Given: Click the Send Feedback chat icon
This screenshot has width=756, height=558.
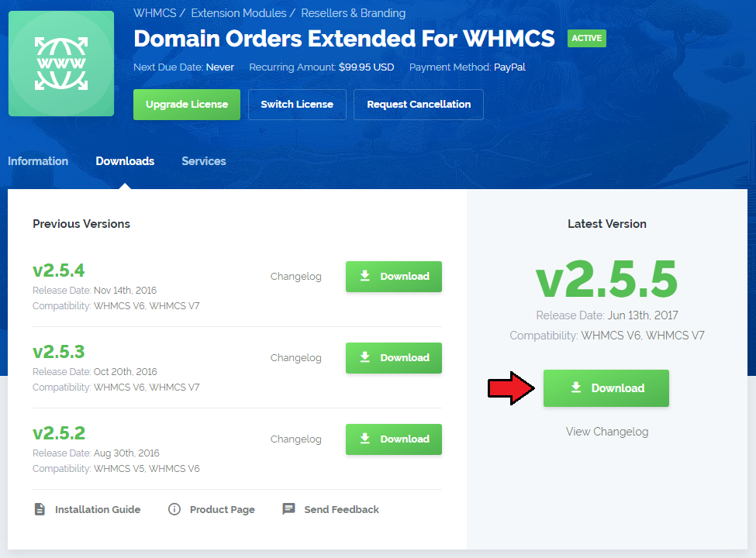Looking at the screenshot, I should pos(288,509).
